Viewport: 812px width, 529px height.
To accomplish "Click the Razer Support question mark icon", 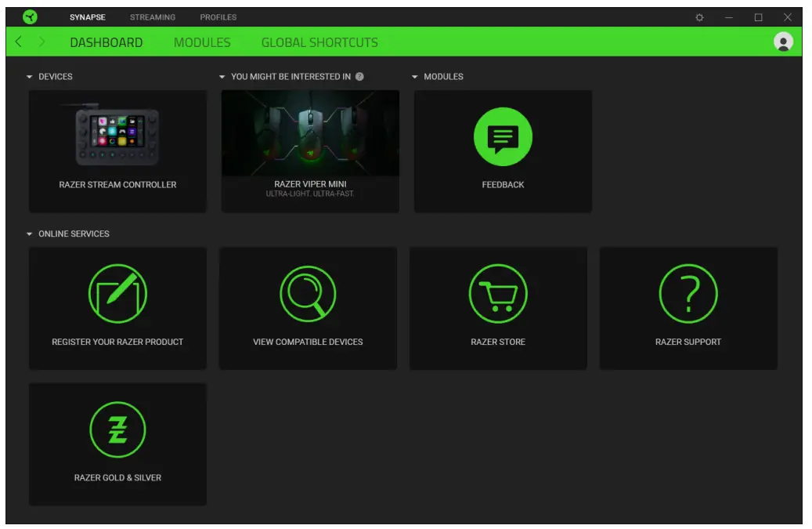I will [x=688, y=295].
